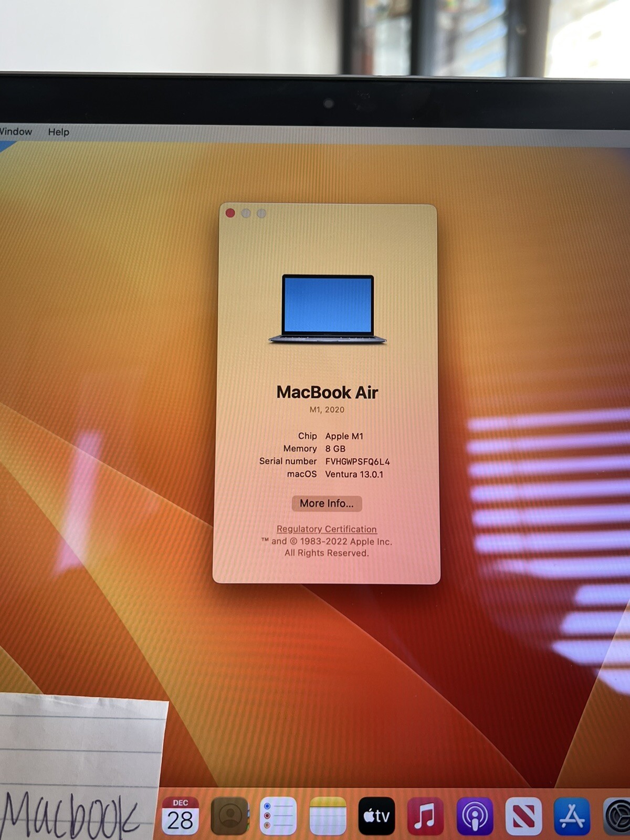
Task: Click the More Info... button
Action: [x=327, y=503]
